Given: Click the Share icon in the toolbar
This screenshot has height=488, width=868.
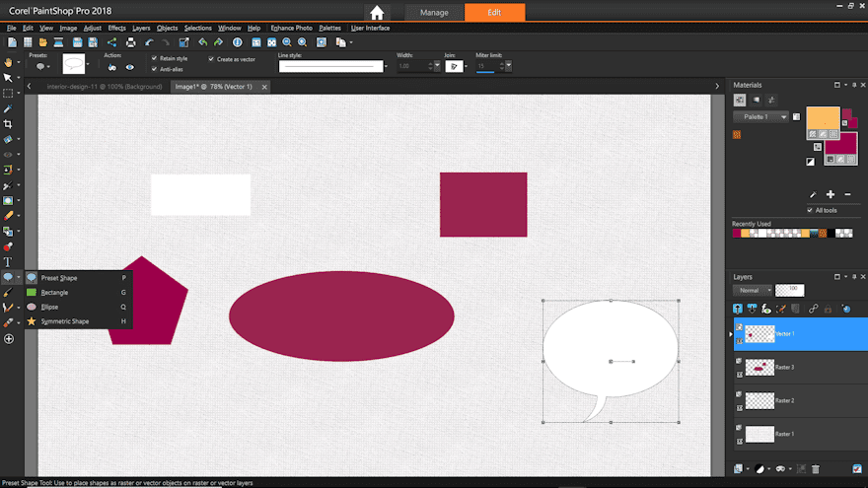Looking at the screenshot, I should 111,42.
